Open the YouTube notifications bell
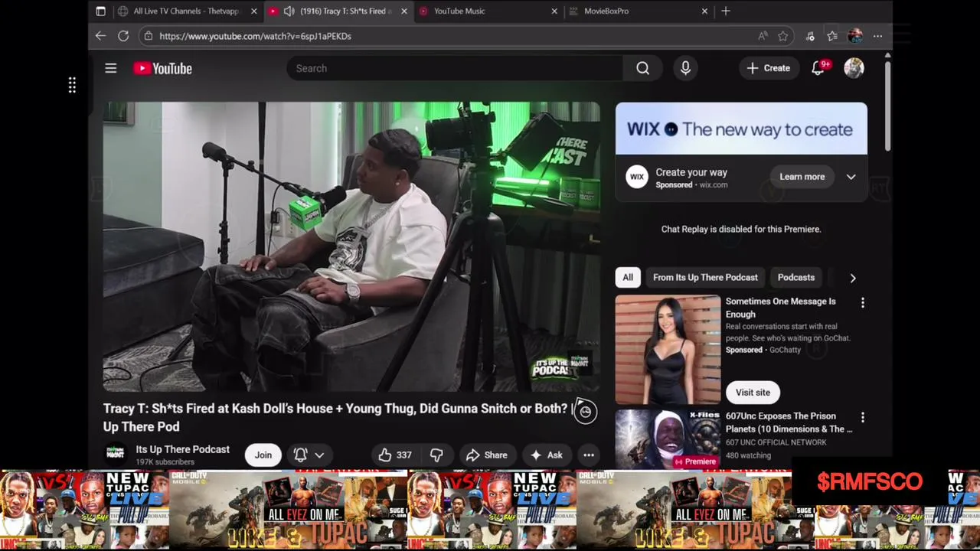Viewport: 980px width, 551px height. 818,68
